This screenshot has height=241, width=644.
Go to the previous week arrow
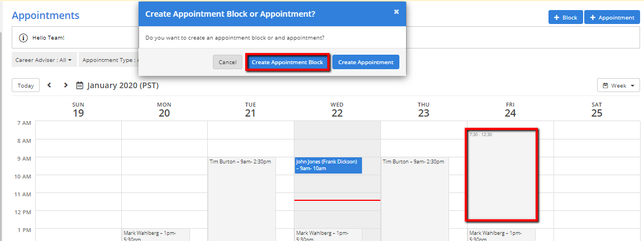point(49,85)
